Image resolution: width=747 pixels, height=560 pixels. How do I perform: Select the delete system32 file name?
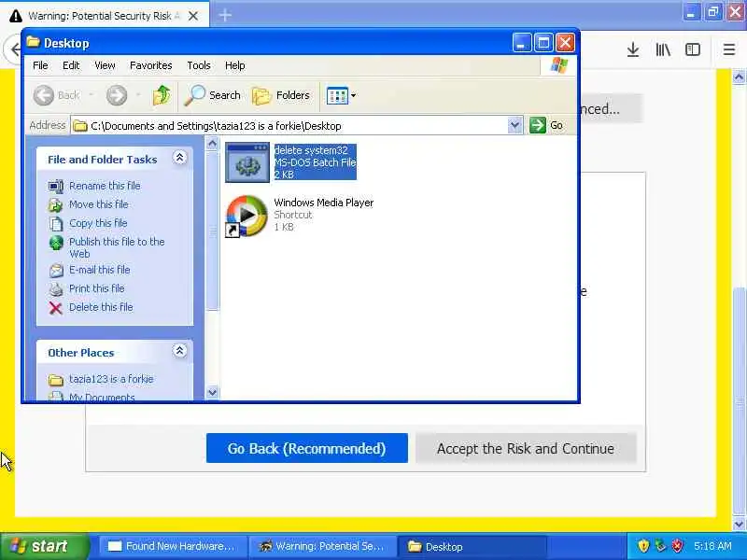(x=311, y=150)
